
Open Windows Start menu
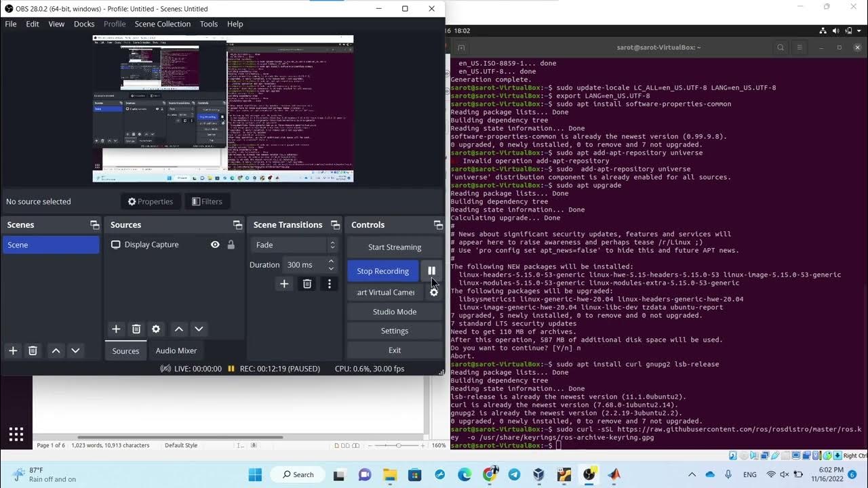click(x=255, y=474)
